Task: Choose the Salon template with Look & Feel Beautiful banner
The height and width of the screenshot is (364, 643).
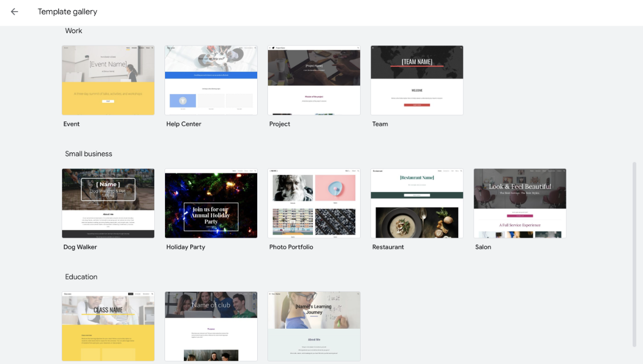Action: [519, 203]
